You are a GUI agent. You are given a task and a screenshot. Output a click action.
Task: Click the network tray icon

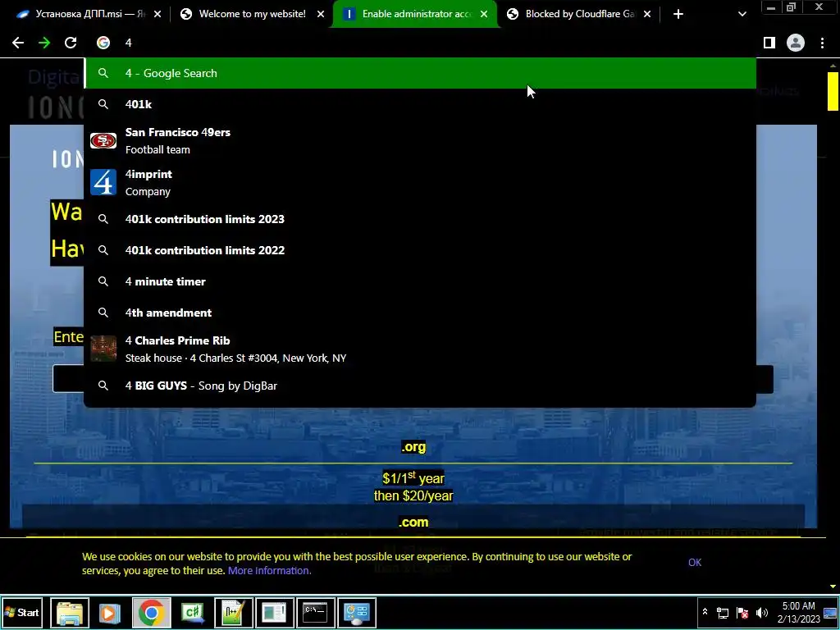pos(723,613)
